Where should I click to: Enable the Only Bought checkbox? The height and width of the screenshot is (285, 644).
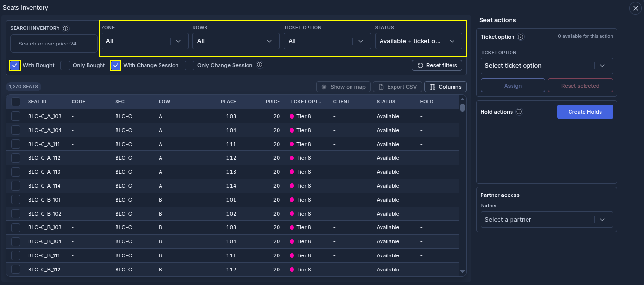(65, 65)
